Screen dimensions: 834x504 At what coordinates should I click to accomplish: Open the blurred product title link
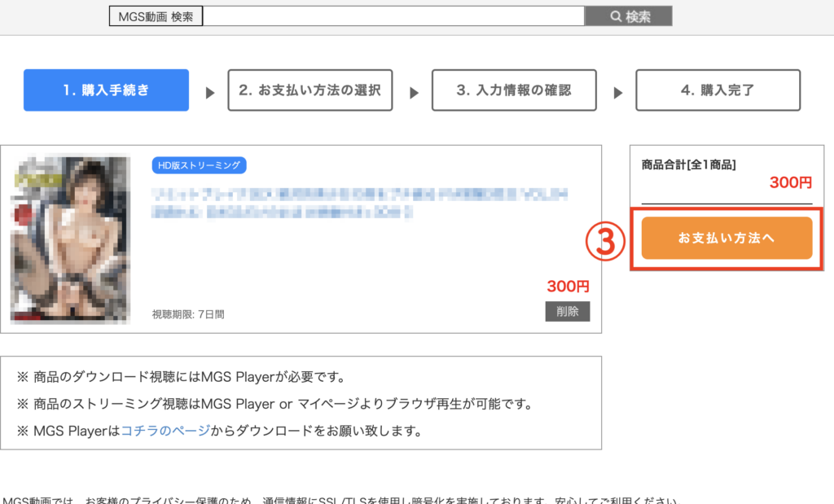pos(358,204)
